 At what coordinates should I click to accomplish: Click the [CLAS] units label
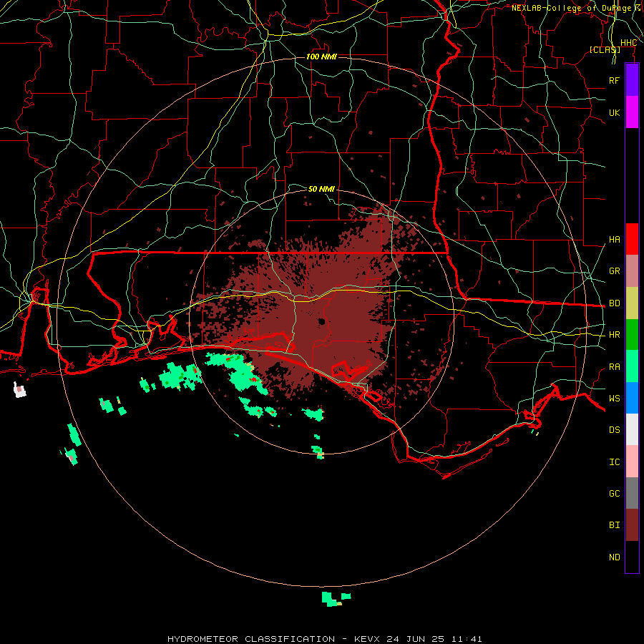(x=605, y=50)
